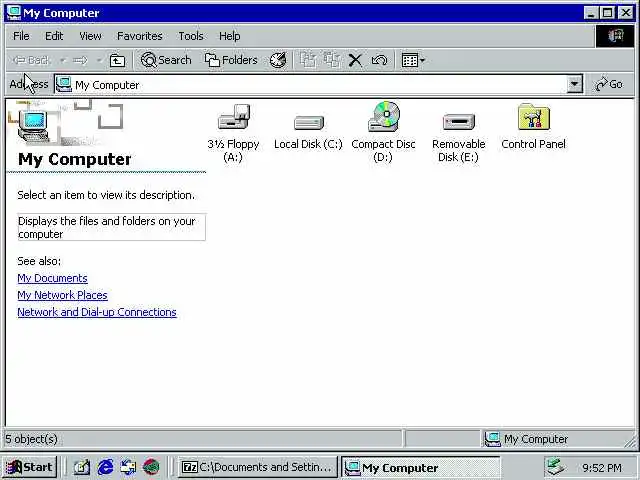The image size is (640, 480).
Task: Follow Network and Dial-up Connections link
Action: pos(97,312)
